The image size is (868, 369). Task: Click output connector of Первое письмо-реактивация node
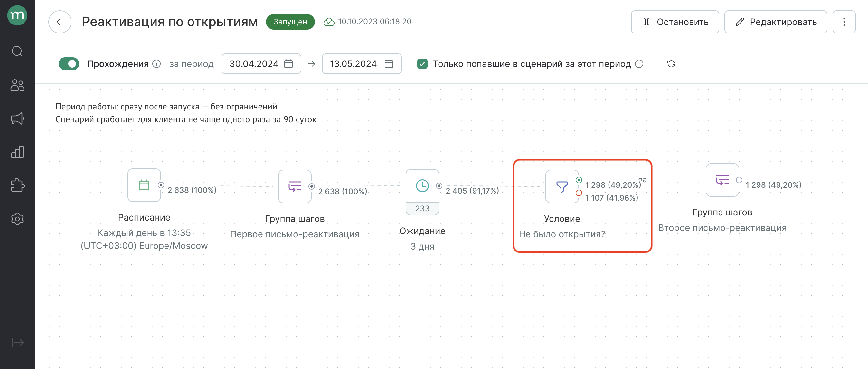312,186
